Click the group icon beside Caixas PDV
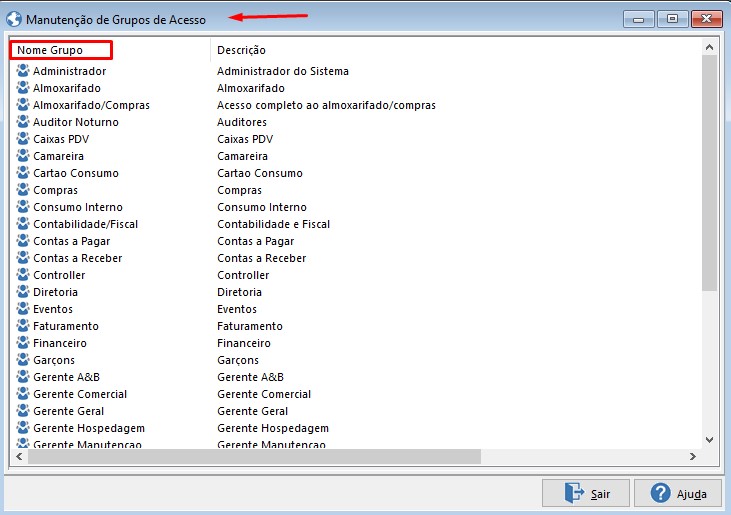Image resolution: width=731 pixels, height=515 pixels. coord(23,139)
